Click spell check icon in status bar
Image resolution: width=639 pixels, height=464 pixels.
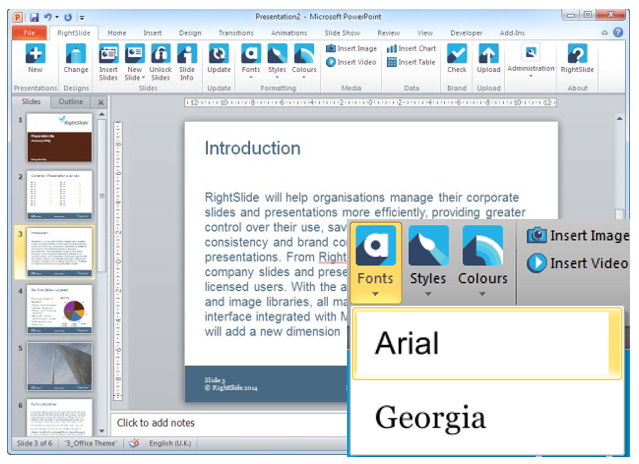134,443
